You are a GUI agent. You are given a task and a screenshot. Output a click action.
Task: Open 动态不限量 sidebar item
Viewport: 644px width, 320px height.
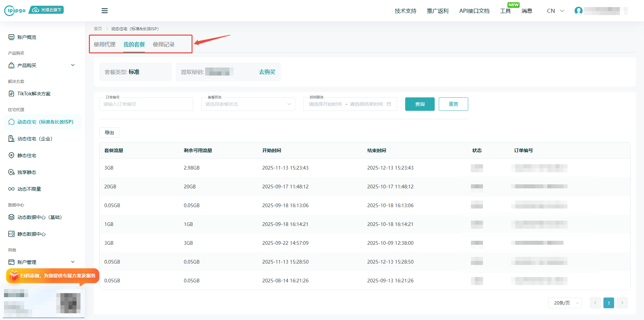(x=29, y=189)
